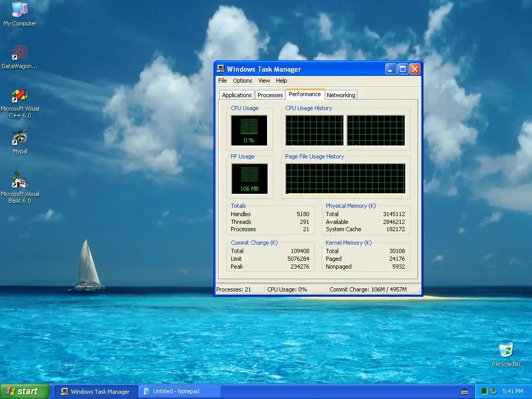Select the Performance tab
Image resolution: width=532 pixels, height=399 pixels.
pos(304,95)
